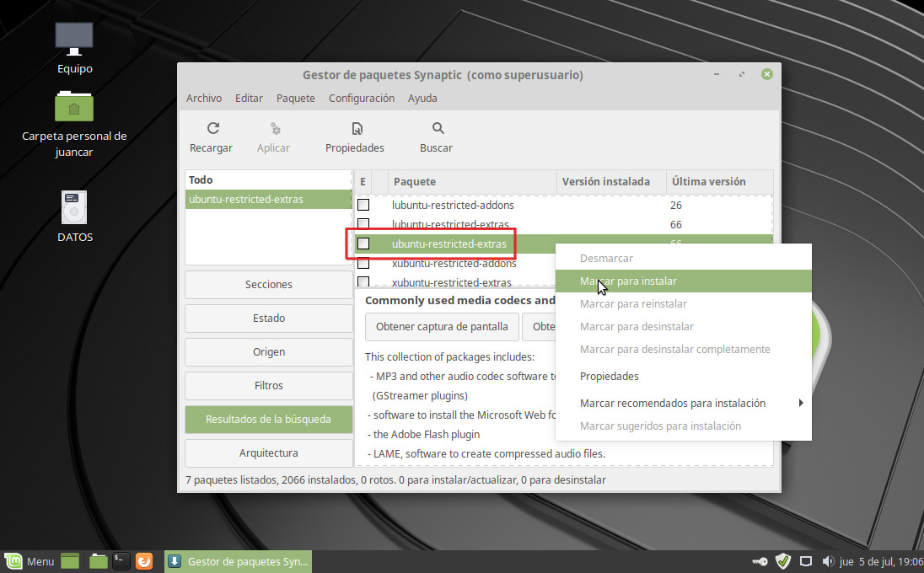Click the volume icon in system tray
This screenshot has height=573, width=924.
[x=827, y=561]
